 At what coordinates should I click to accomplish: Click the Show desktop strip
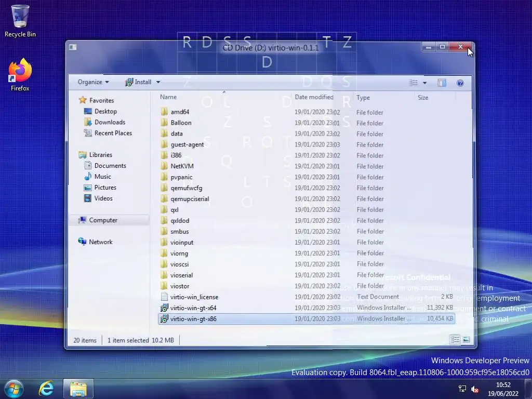528,389
